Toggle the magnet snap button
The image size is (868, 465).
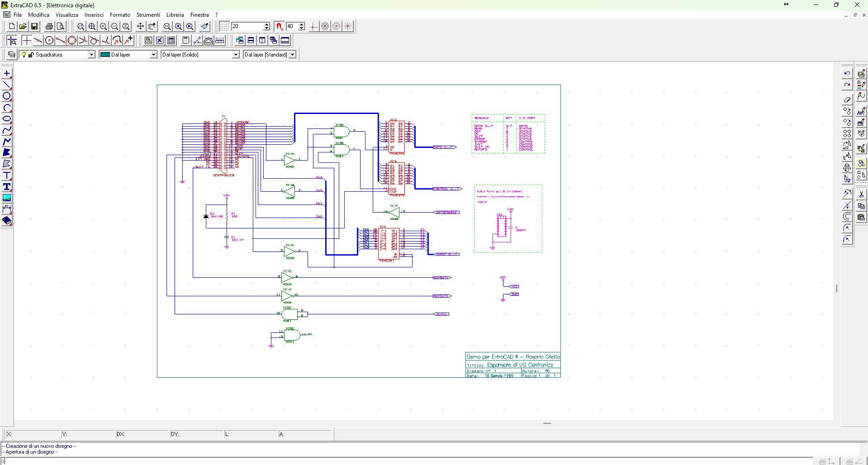click(x=280, y=26)
